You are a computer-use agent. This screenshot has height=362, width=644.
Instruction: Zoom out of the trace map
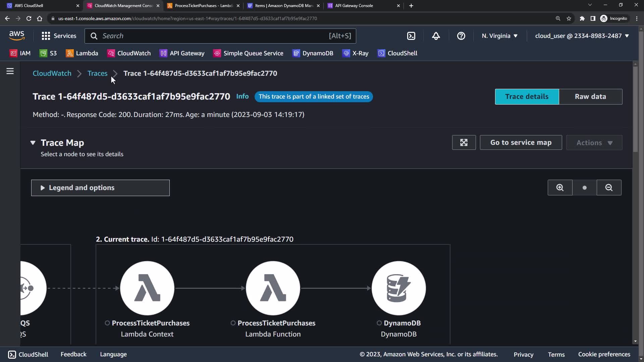pyautogui.click(x=609, y=188)
